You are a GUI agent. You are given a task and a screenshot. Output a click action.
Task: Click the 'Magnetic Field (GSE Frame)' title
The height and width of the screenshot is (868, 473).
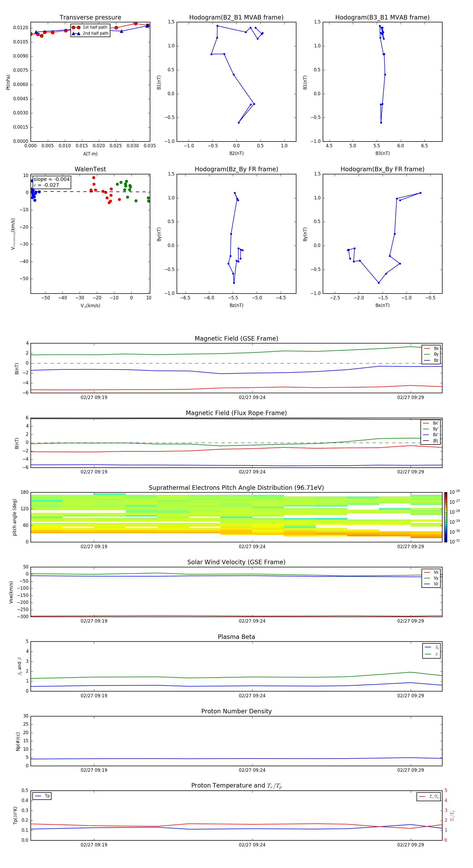point(236,339)
